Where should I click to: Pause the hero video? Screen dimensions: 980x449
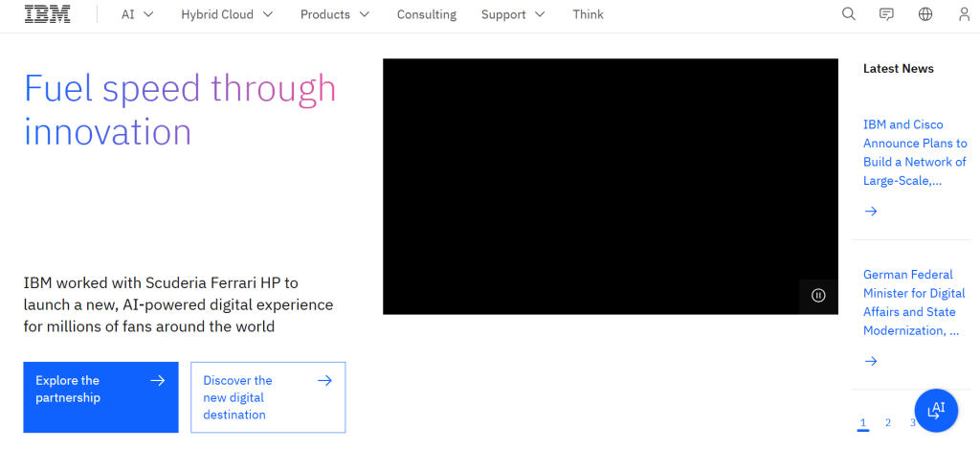click(818, 296)
